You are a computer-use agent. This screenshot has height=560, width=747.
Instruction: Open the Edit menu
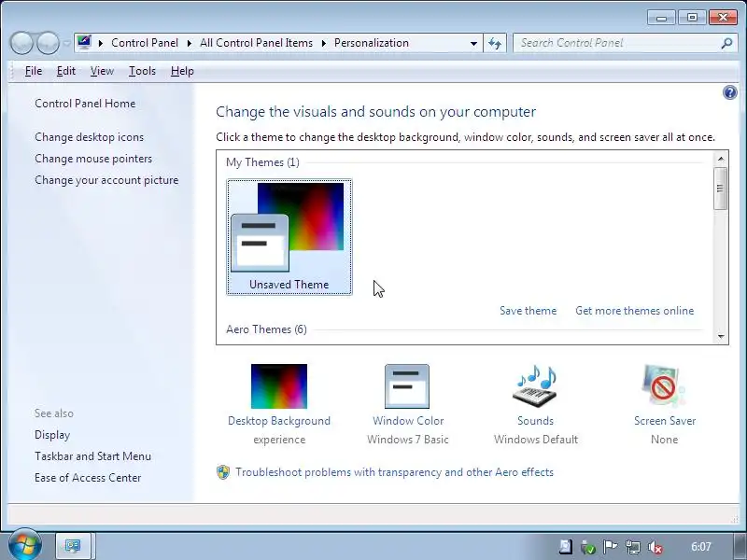65,71
